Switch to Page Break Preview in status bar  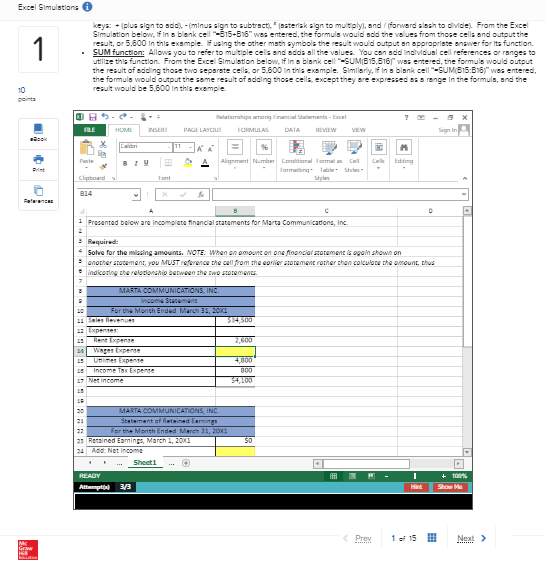coord(371,476)
